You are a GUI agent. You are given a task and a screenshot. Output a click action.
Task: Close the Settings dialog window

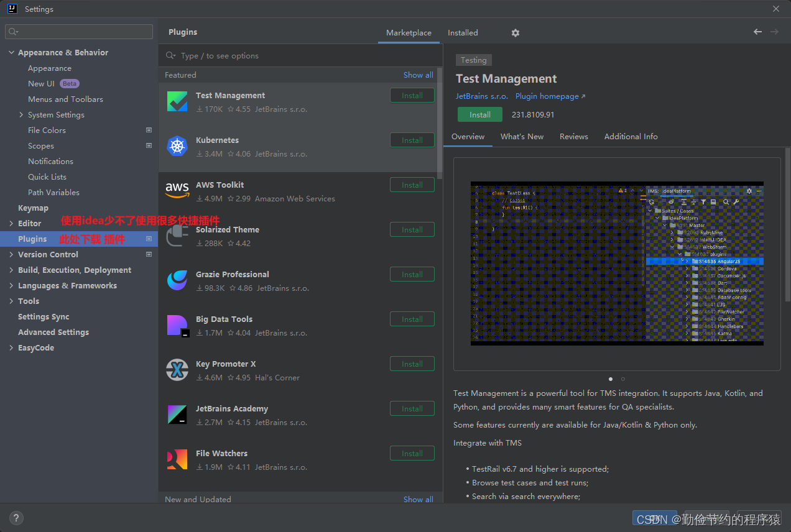pyautogui.click(x=776, y=9)
